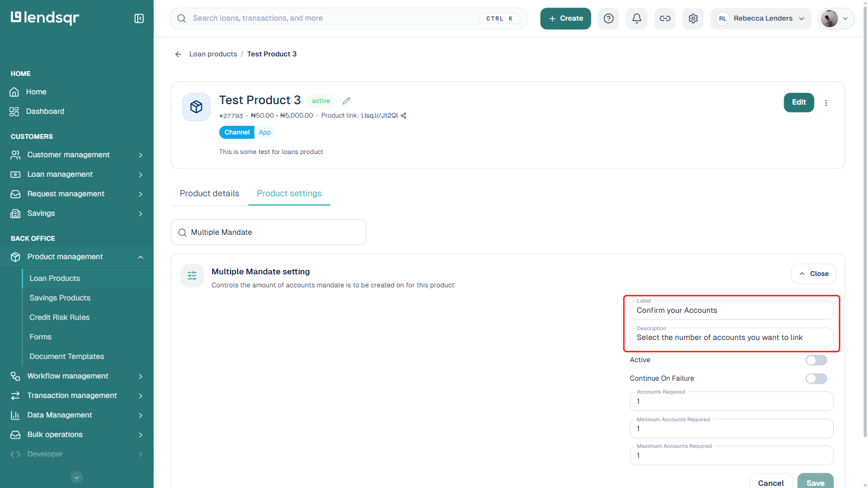
Task: Click the Savings icon in the sidebar
Action: tap(16, 214)
